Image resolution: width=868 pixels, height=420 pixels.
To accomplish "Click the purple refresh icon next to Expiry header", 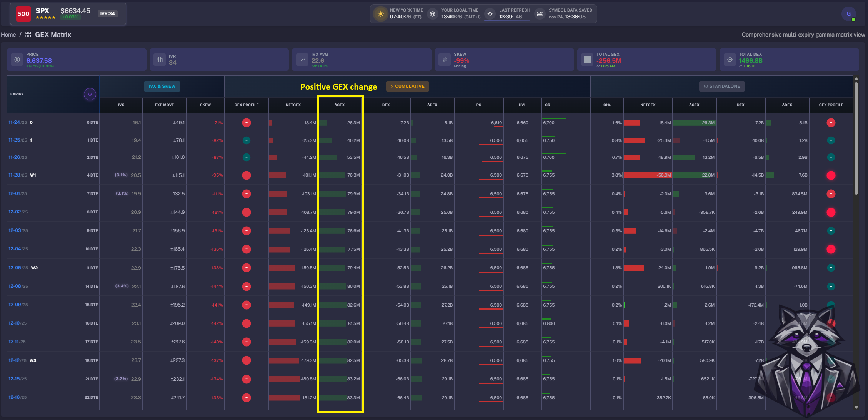I will click(x=90, y=94).
